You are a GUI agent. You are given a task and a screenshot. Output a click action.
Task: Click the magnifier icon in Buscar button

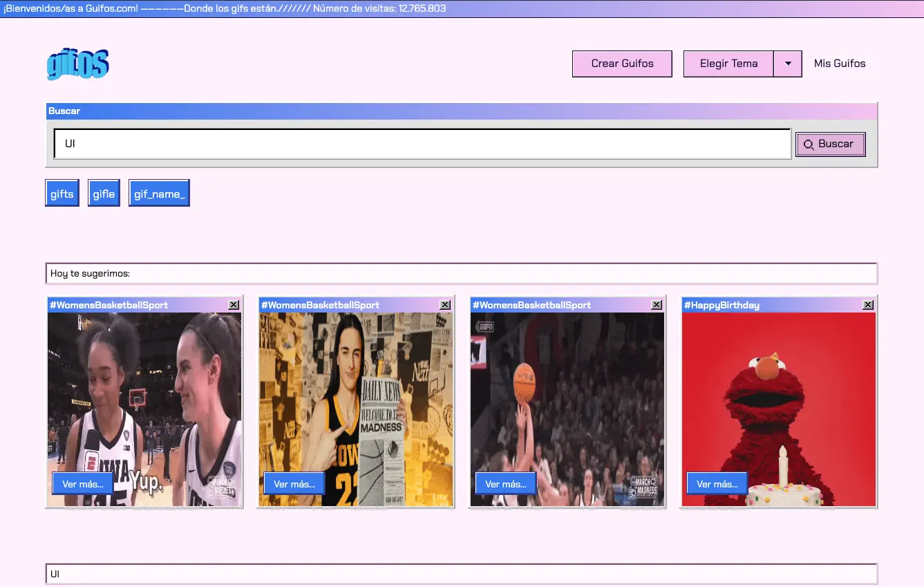809,145
